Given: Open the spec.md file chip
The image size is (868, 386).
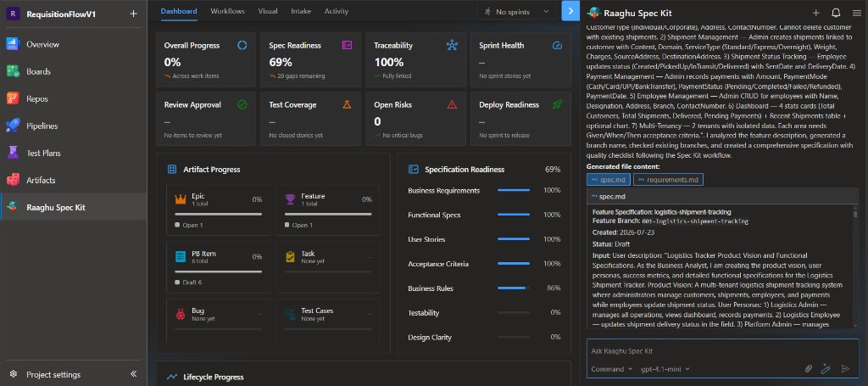Looking at the screenshot, I should click(609, 180).
